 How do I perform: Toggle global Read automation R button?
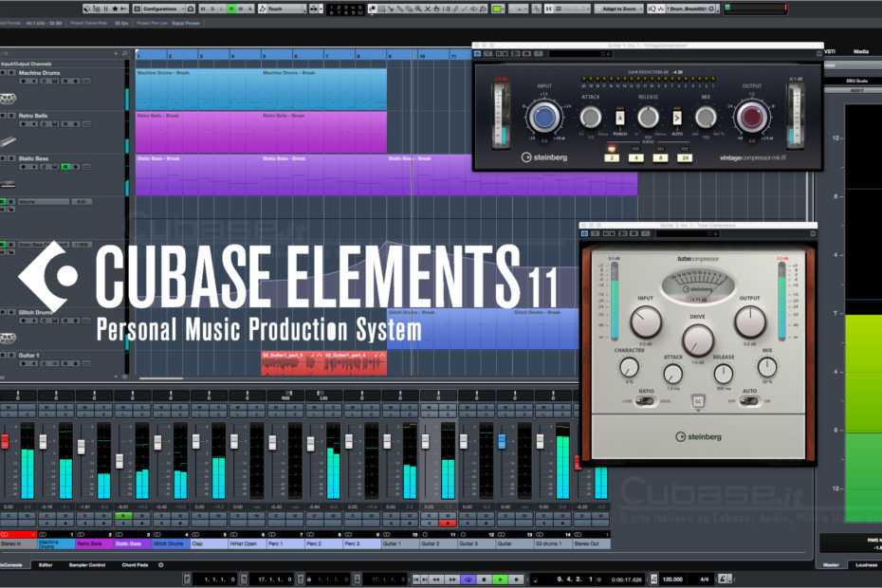click(231, 9)
